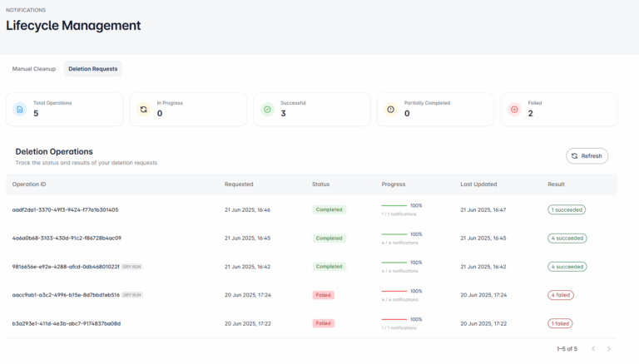
Task: Click the DRY RUN tag on operation 9816656e
Action: [132, 267]
